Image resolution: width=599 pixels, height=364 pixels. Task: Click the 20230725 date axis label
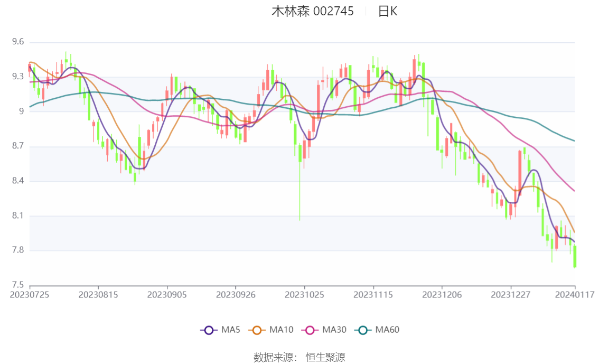(x=30, y=295)
